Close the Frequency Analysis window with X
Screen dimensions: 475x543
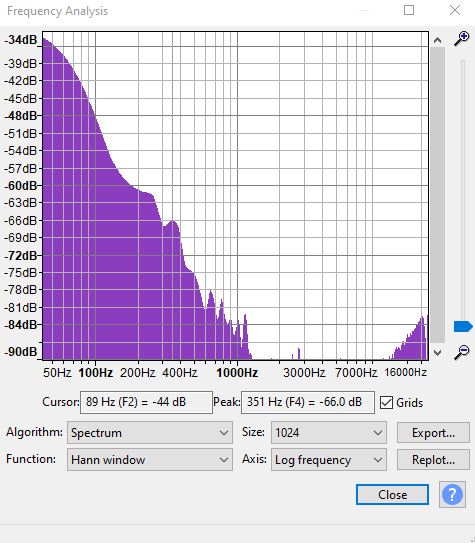point(455,10)
